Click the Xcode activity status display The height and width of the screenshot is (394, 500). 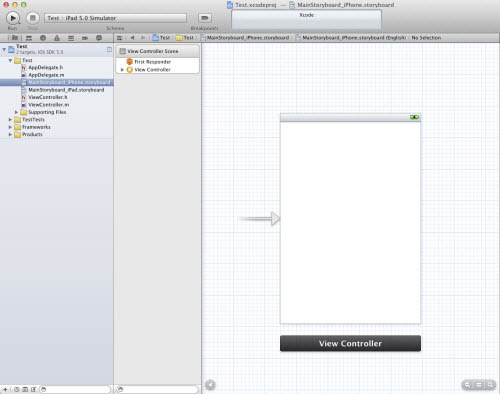(x=306, y=20)
